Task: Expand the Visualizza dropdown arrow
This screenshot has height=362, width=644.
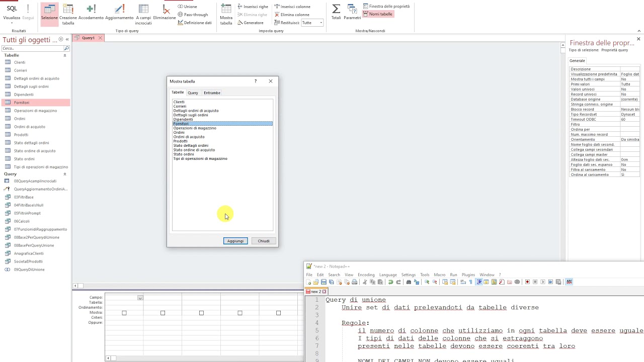Action: coord(12,22)
